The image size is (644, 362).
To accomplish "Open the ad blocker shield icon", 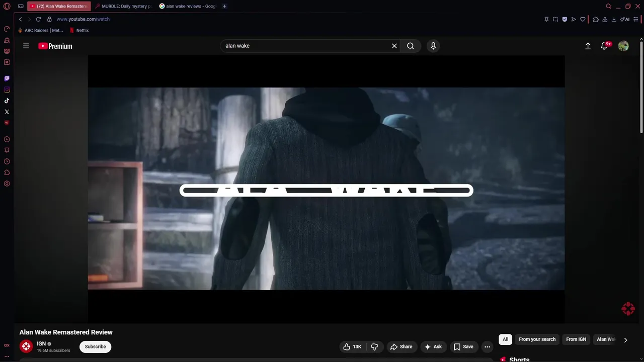I will click(565, 19).
